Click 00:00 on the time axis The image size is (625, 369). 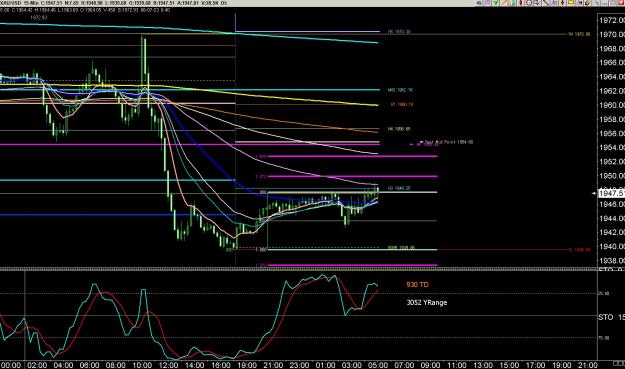(11, 365)
